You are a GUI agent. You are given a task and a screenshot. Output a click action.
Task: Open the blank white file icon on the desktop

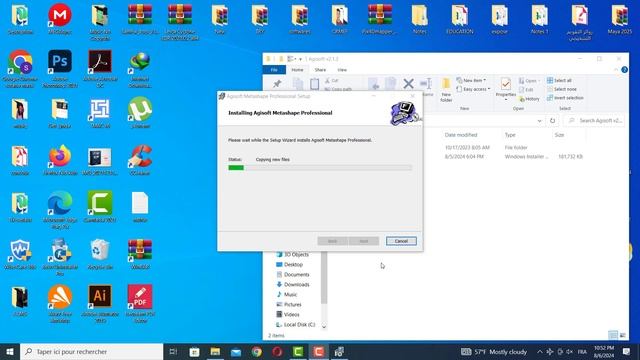click(140, 207)
